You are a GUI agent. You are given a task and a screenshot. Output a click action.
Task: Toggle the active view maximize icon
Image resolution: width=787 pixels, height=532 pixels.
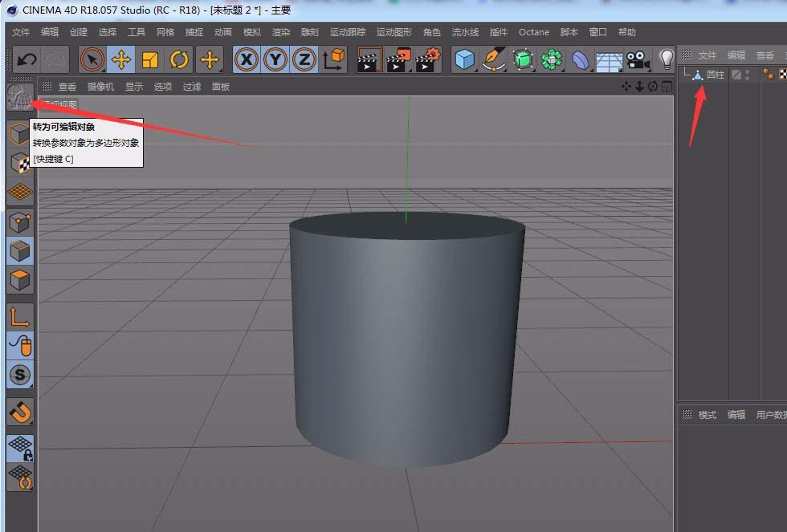pyautogui.click(x=667, y=87)
